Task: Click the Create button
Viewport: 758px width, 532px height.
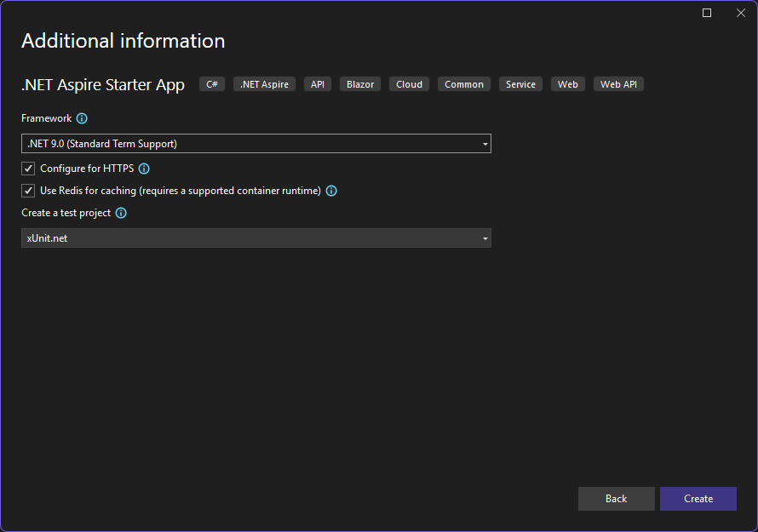Action: (x=698, y=499)
